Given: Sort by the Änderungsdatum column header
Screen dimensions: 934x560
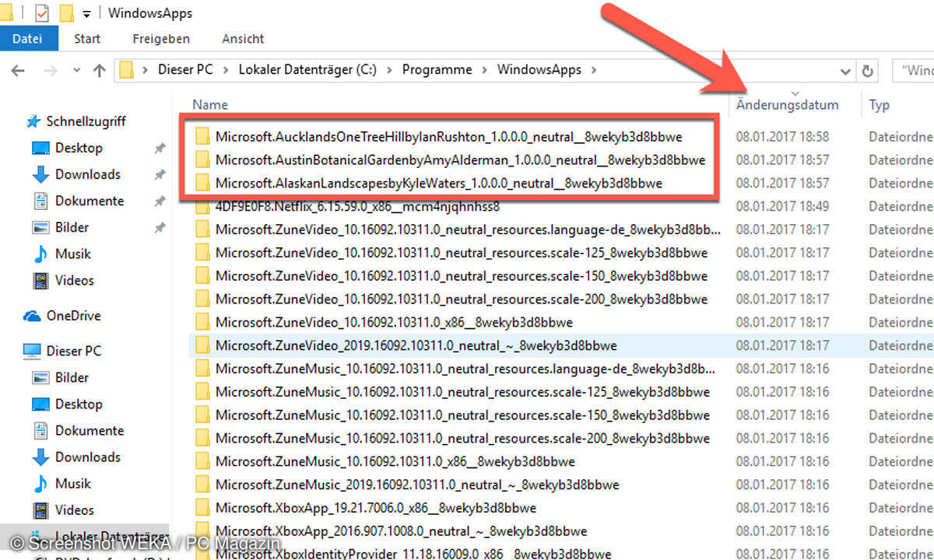Looking at the screenshot, I should click(x=788, y=104).
